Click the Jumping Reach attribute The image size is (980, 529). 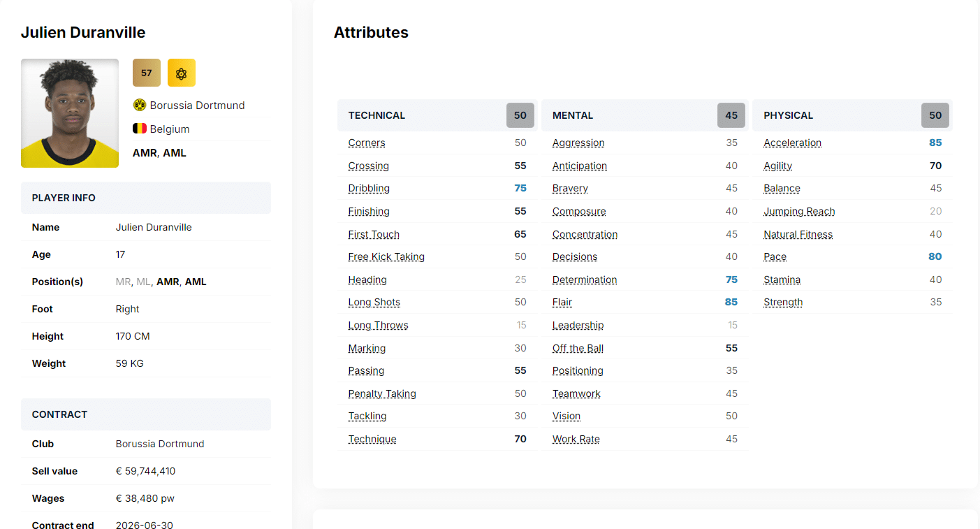coord(799,212)
